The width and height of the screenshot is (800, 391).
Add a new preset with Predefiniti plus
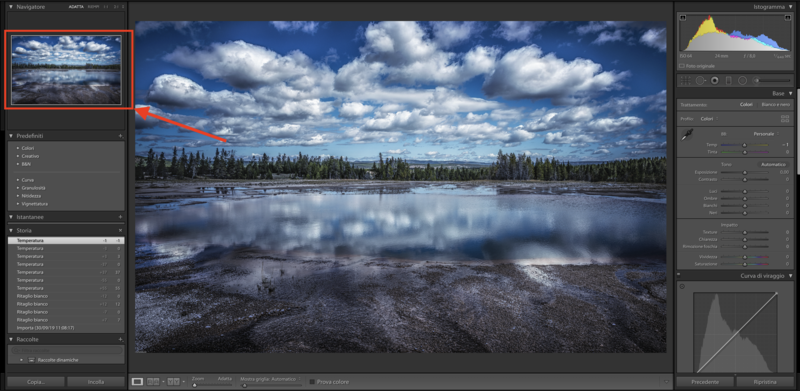pyautogui.click(x=121, y=136)
